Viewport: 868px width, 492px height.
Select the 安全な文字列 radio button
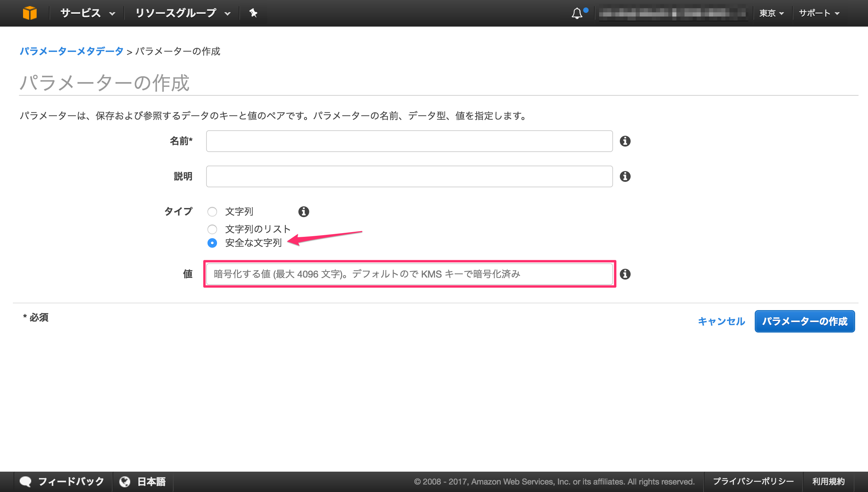213,243
